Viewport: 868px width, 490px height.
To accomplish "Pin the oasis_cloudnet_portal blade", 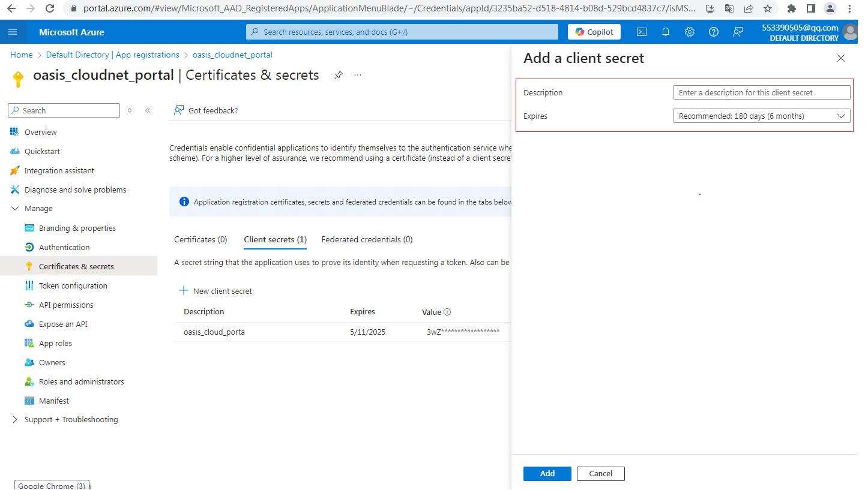I will point(339,75).
